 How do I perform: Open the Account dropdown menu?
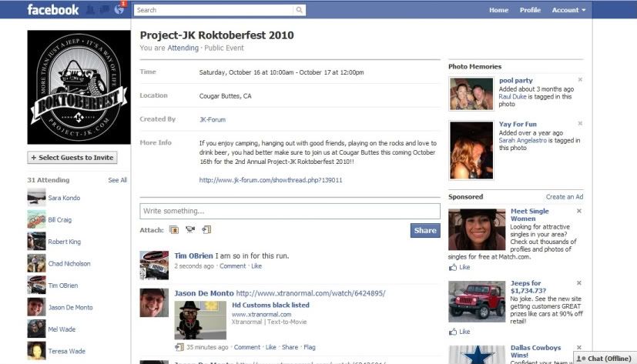click(x=568, y=10)
